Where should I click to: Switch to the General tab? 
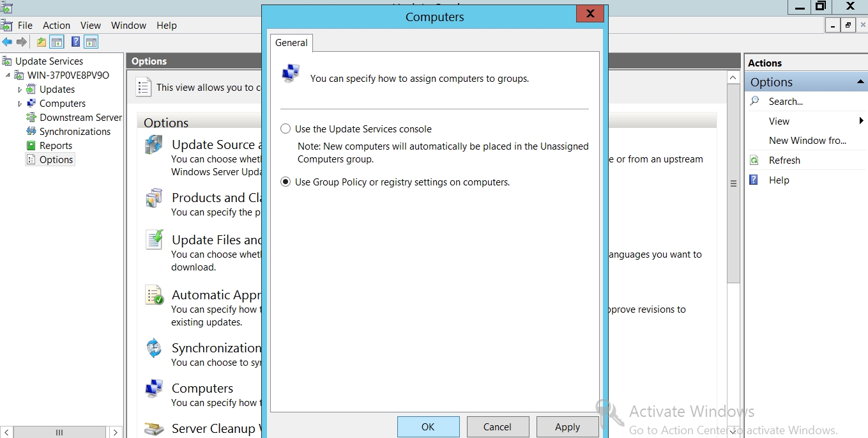(x=291, y=43)
